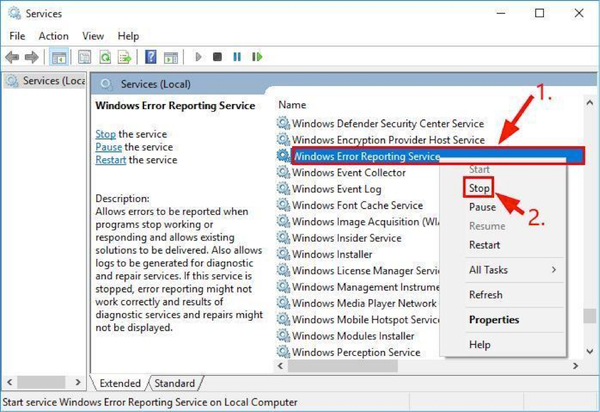Select the Windows Installer row
Image resolution: width=600 pixels, height=412 pixels.
[x=332, y=254]
